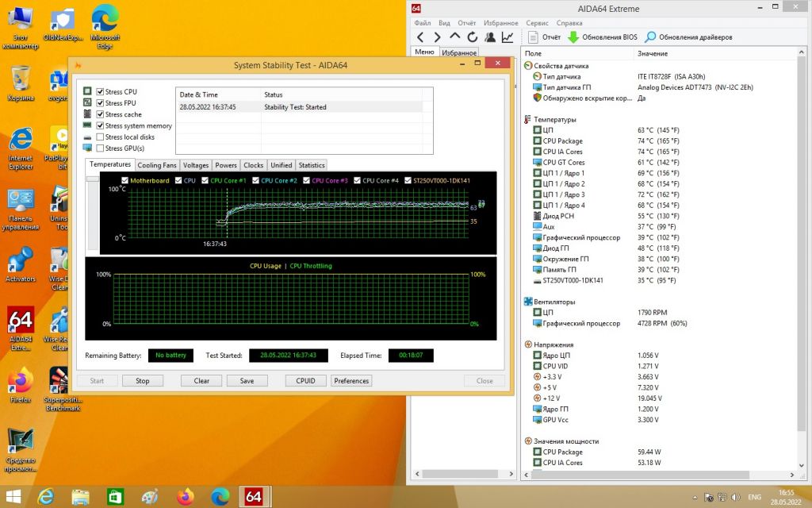Select the CPU VID voltage row
Screen dimensions: 812x508
click(659, 366)
